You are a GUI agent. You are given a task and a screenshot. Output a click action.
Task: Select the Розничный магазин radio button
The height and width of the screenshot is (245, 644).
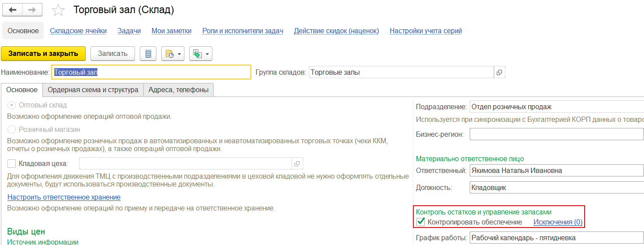click(12, 130)
